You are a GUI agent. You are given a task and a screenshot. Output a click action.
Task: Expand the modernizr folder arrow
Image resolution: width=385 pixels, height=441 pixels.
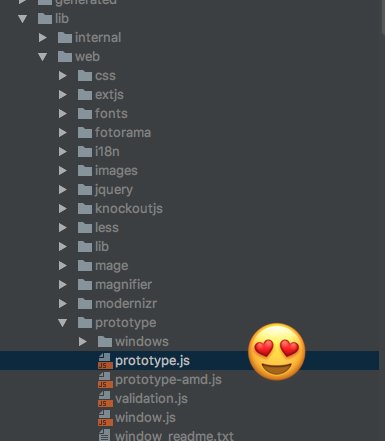63,304
